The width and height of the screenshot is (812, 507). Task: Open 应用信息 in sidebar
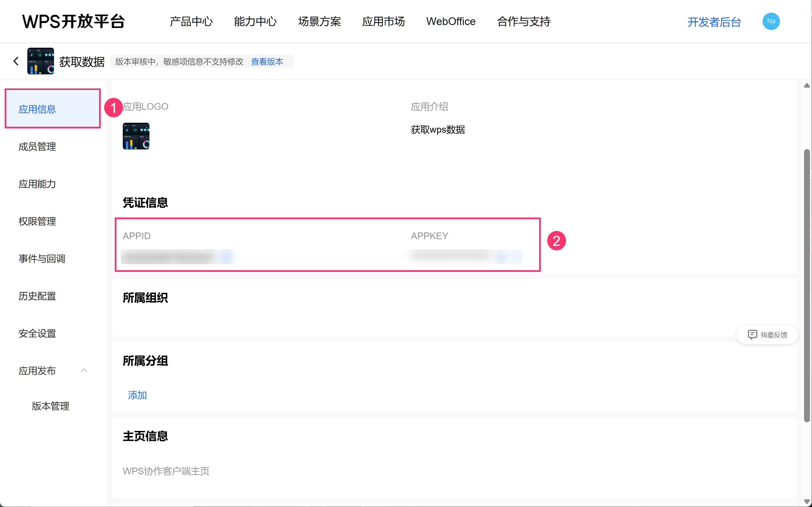(x=37, y=109)
